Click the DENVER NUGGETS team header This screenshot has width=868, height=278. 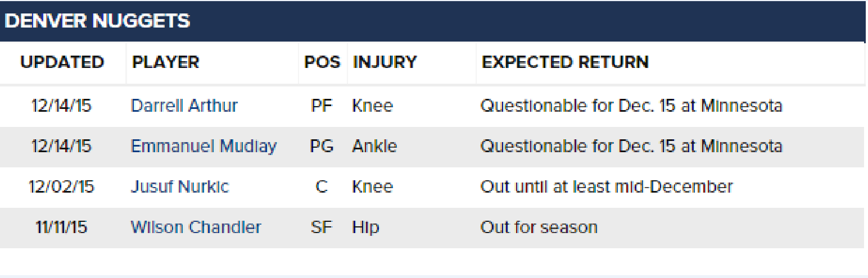click(x=97, y=21)
